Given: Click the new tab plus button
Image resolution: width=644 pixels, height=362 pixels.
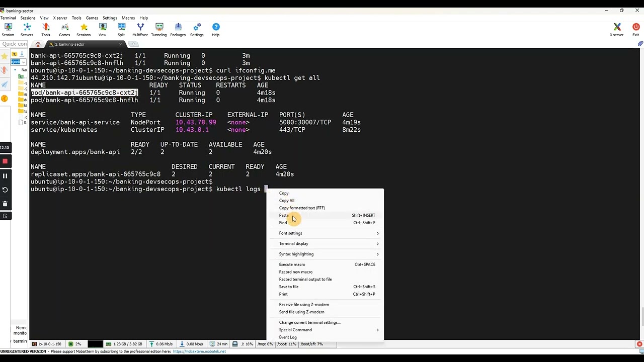Looking at the screenshot, I should 133,44.
